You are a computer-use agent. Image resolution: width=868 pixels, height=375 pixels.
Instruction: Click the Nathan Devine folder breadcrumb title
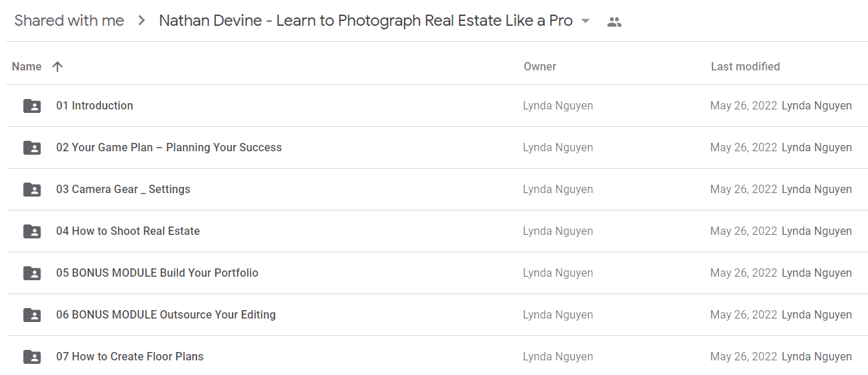click(366, 21)
